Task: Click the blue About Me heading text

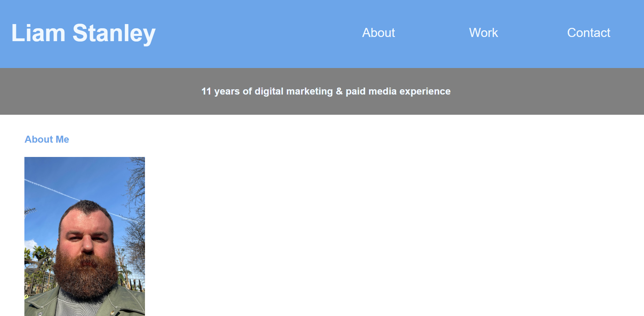Action: (47, 139)
